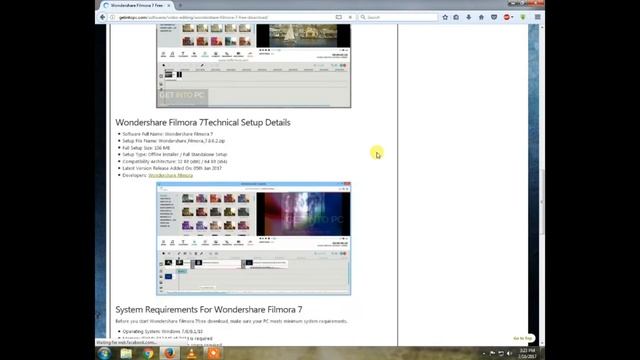The width and height of the screenshot is (640, 360).
Task: Switch to Firefox in the taskbar
Action: (169, 353)
